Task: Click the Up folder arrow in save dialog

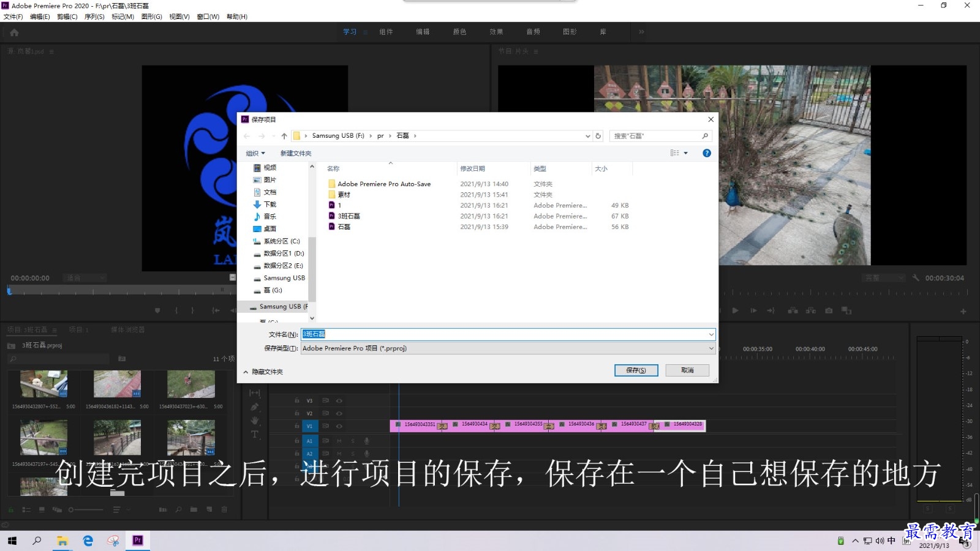Action: [x=284, y=136]
